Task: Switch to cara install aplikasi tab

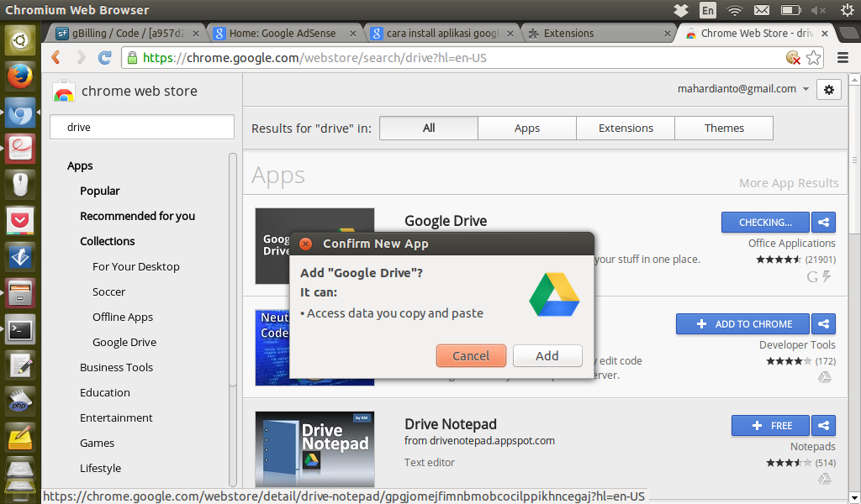Action: [x=441, y=34]
